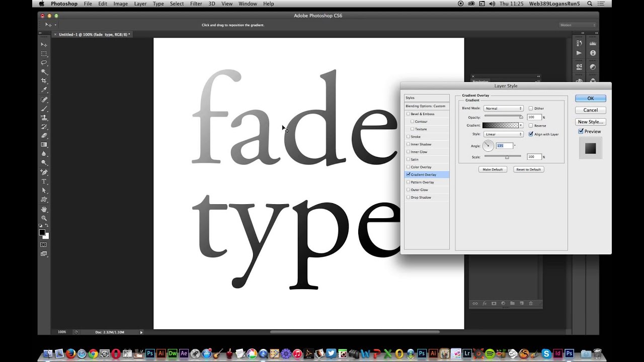This screenshot has width=644, height=362.
Task: Toggle Quick Mask mode icon
Action: (44, 245)
